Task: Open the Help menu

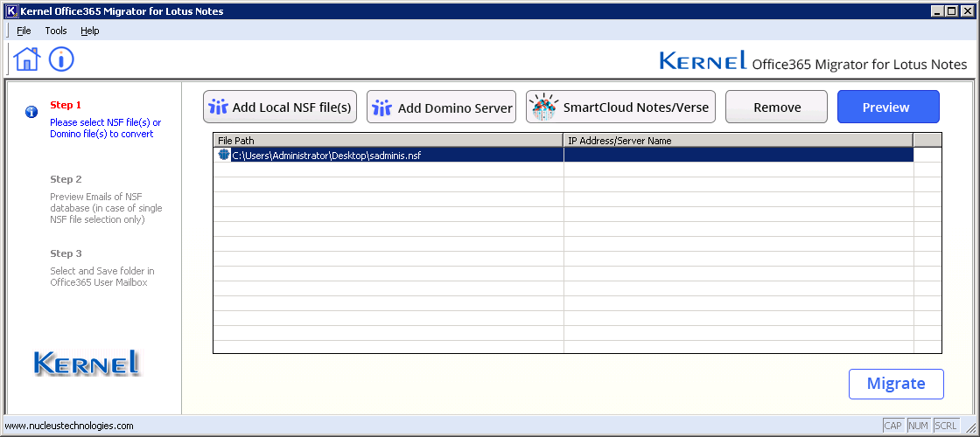Action: (x=90, y=31)
